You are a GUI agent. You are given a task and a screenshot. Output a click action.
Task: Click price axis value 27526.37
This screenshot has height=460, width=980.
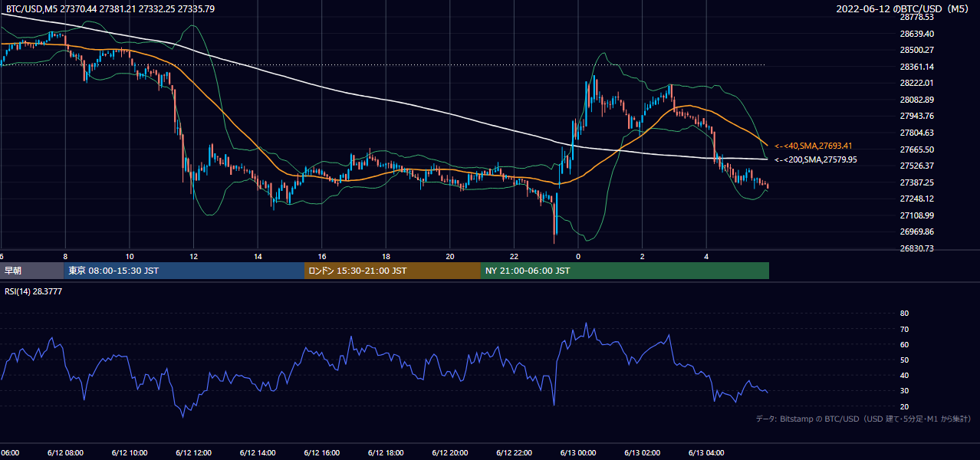pos(916,166)
